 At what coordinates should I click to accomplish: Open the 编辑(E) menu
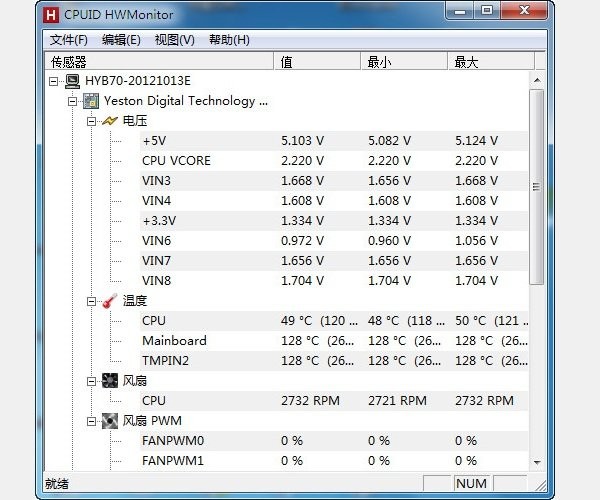121,40
